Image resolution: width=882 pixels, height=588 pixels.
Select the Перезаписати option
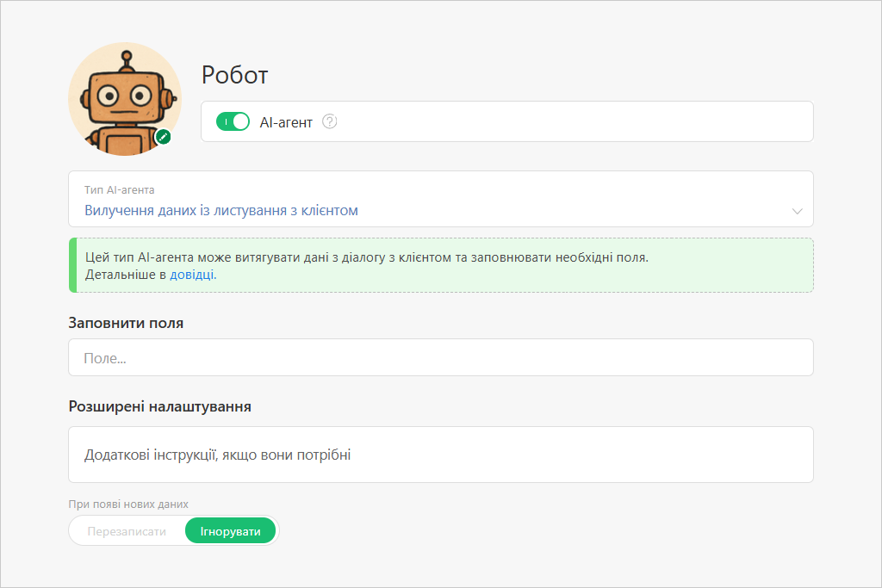click(x=127, y=531)
